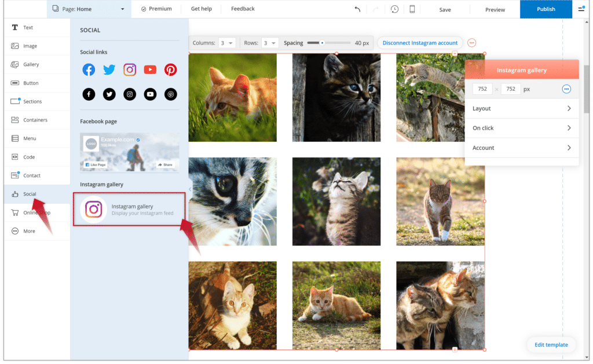Click the Spacing slider track
The width and height of the screenshot is (593, 364).
[x=329, y=43]
